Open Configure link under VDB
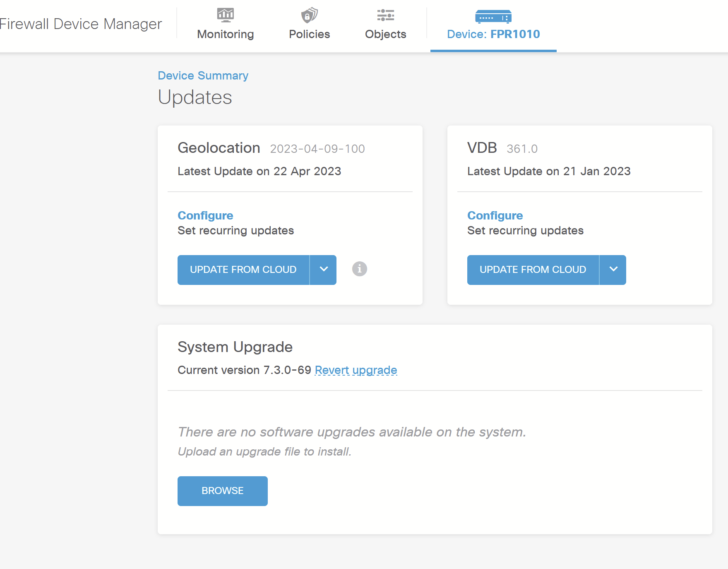The height and width of the screenshot is (569, 728). [495, 216]
